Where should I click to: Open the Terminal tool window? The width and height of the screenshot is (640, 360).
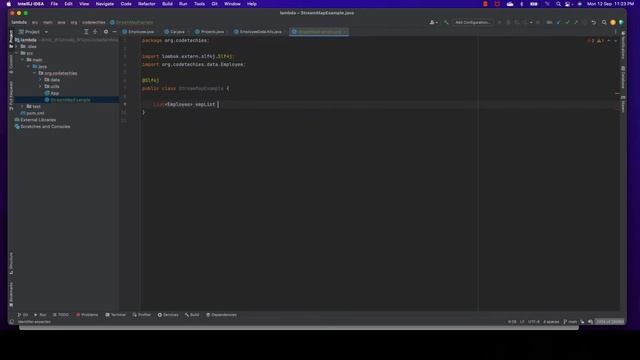pos(116,315)
